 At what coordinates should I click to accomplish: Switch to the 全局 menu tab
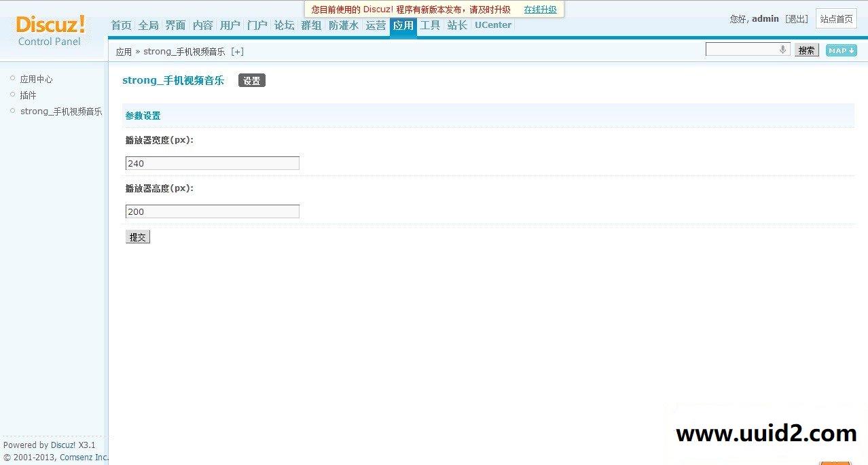148,25
